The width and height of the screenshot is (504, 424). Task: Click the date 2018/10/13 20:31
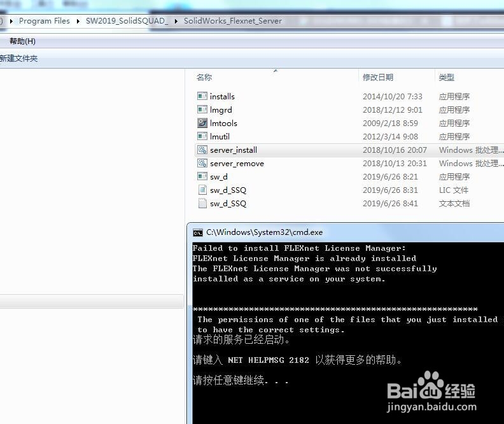tap(395, 164)
